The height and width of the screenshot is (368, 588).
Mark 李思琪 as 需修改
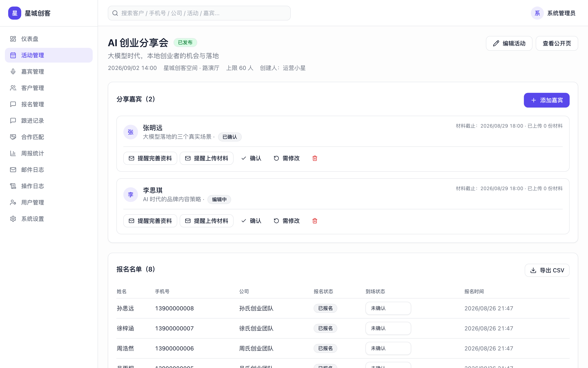click(x=287, y=221)
